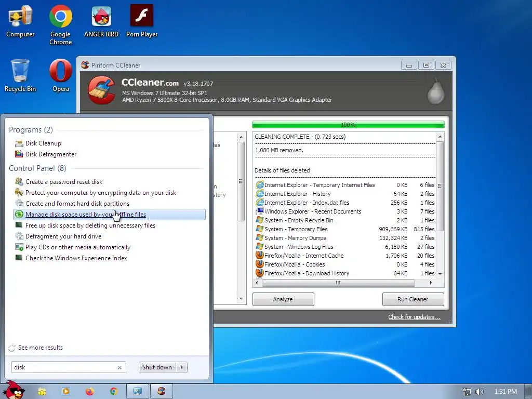Select Protect your computer by encrypting data
The width and height of the screenshot is (532, 399).
tap(101, 193)
